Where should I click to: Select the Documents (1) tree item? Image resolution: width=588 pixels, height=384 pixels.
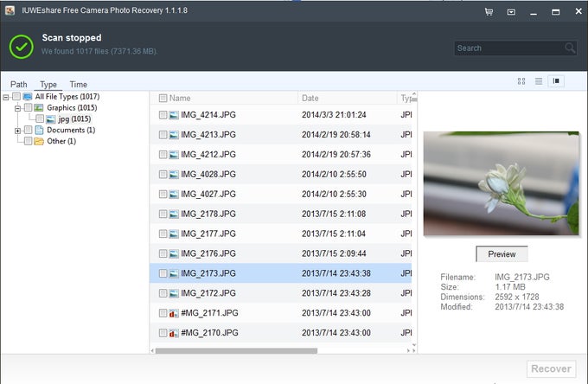pos(71,130)
